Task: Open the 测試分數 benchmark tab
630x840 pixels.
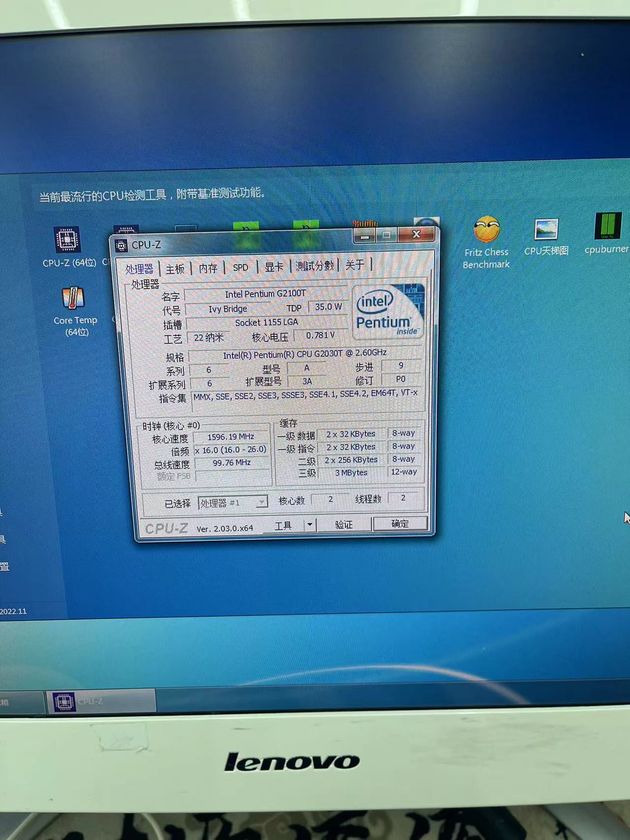Action: click(315, 266)
